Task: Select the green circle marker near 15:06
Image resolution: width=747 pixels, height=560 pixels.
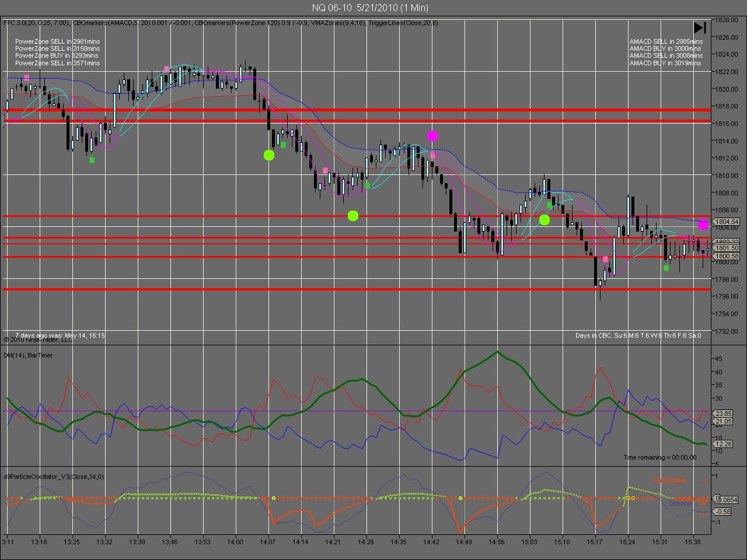Action: 544,220
